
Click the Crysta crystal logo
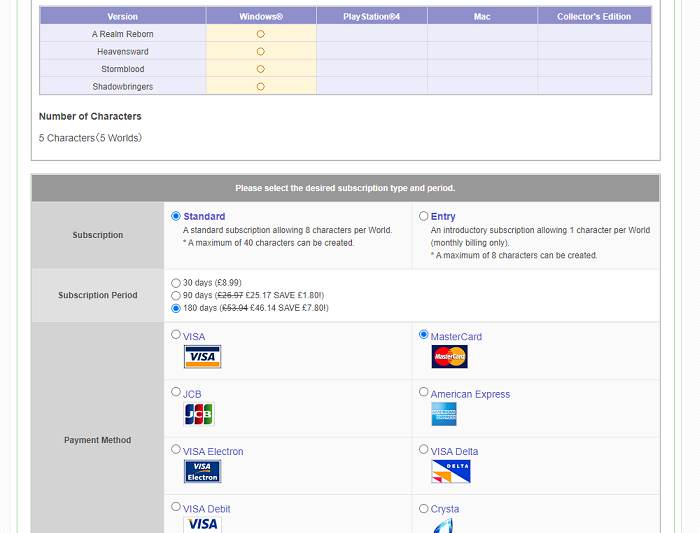point(443,526)
